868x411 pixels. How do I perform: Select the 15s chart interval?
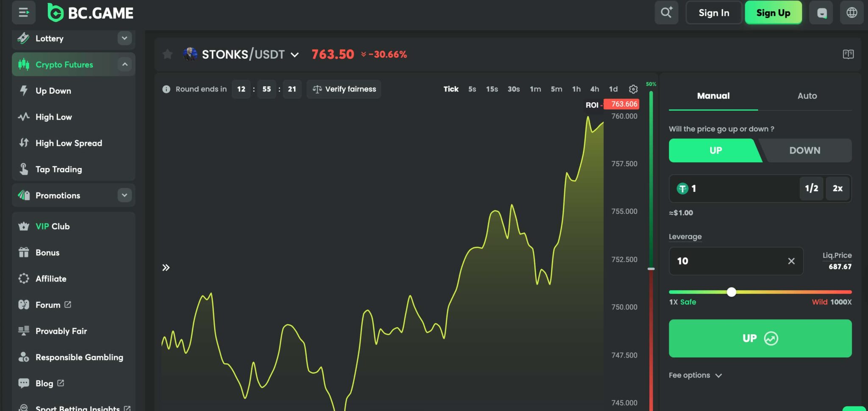pos(492,89)
